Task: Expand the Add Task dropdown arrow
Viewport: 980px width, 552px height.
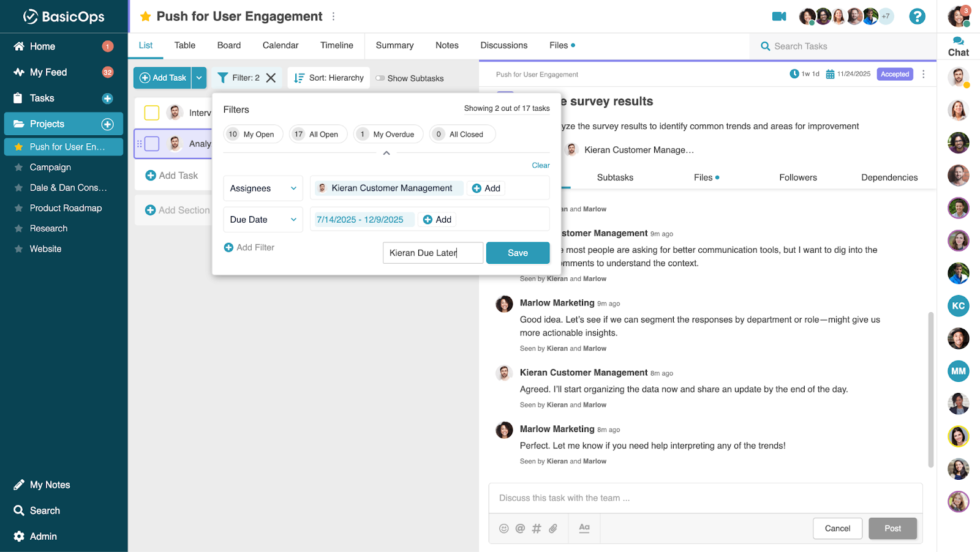Action: [x=199, y=78]
